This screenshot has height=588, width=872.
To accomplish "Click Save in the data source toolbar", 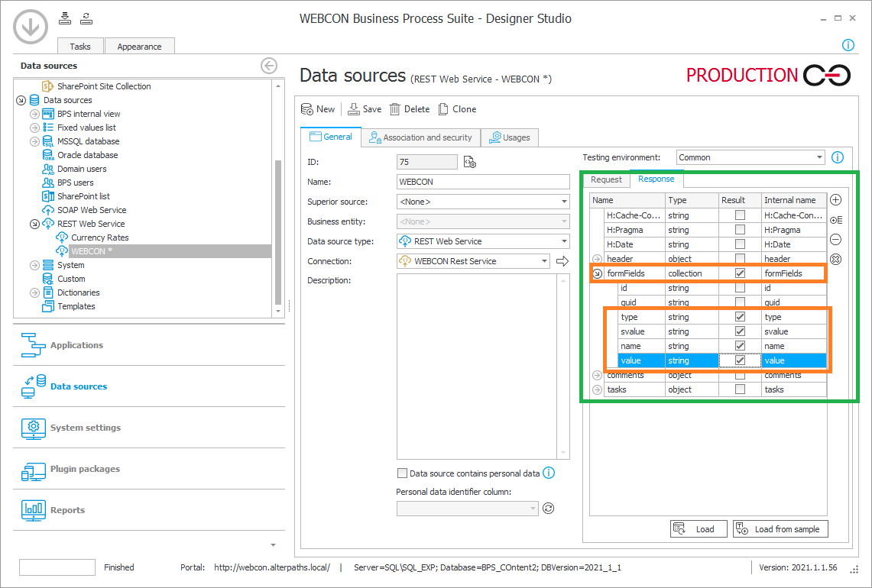I will click(365, 109).
